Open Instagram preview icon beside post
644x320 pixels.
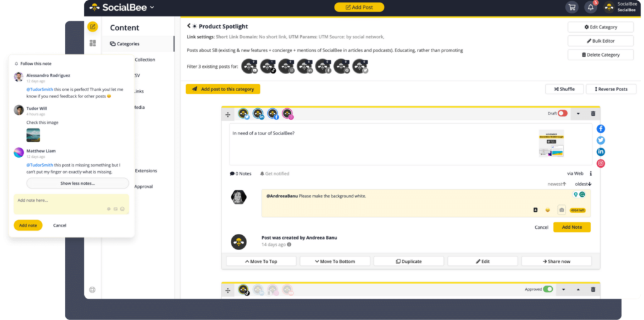click(601, 163)
